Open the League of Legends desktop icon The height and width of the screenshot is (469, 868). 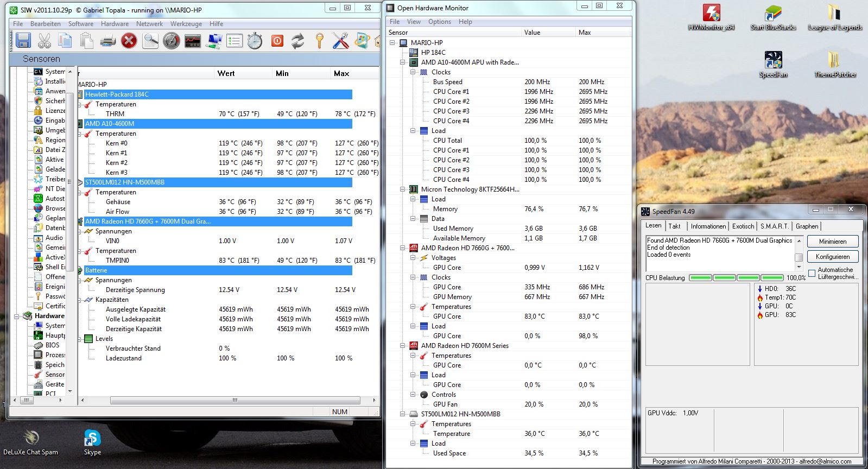pos(834,17)
